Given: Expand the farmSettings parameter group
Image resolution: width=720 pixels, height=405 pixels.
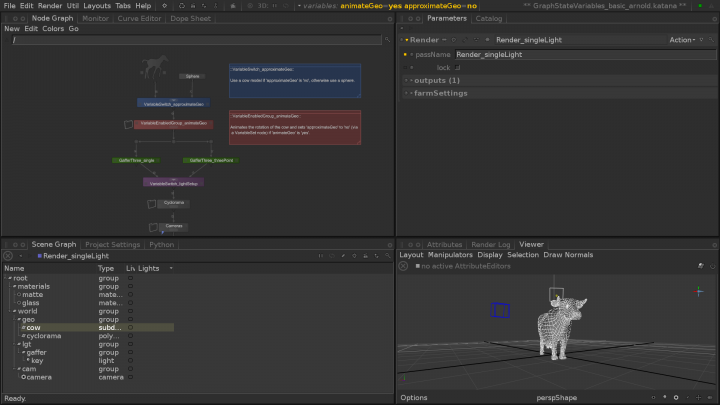Looking at the screenshot, I should click(440, 93).
